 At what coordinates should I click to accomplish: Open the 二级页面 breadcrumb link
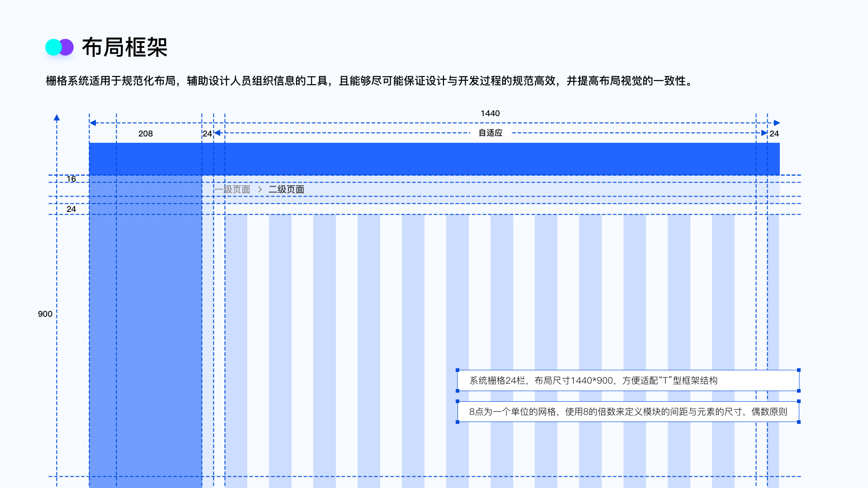click(x=286, y=189)
